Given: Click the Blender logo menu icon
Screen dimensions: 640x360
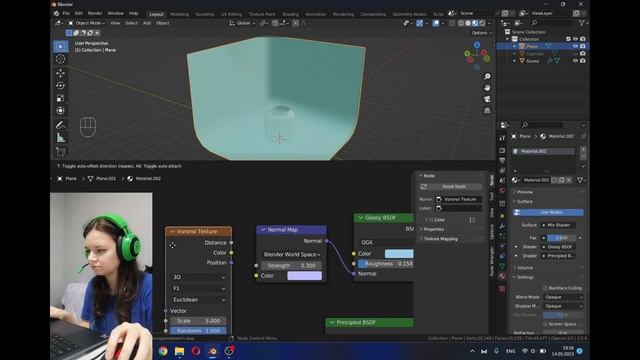Looking at the screenshot, I should pos(56,13).
